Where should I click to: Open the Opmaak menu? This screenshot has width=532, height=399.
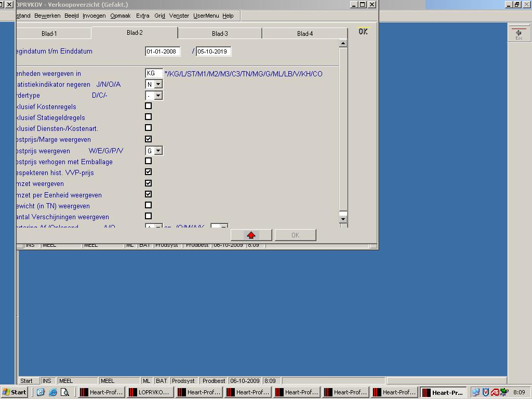click(x=121, y=16)
